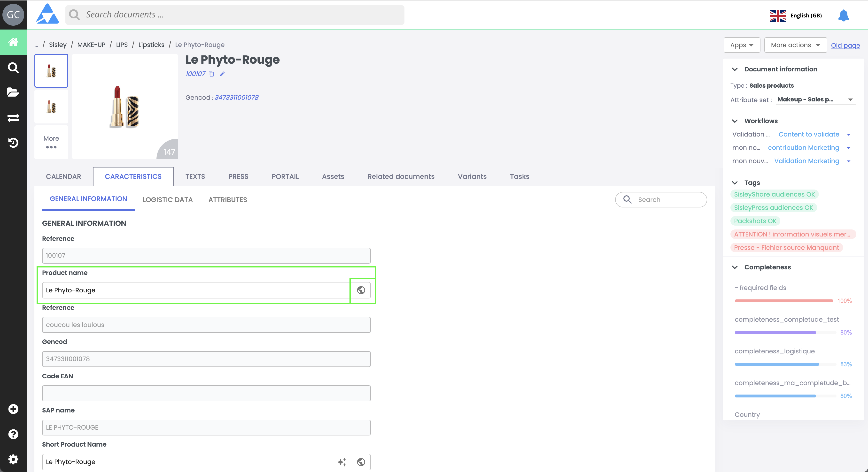Image resolution: width=868 pixels, height=472 pixels.
Task: Click the history icon in the left sidebar
Action: pos(13,143)
